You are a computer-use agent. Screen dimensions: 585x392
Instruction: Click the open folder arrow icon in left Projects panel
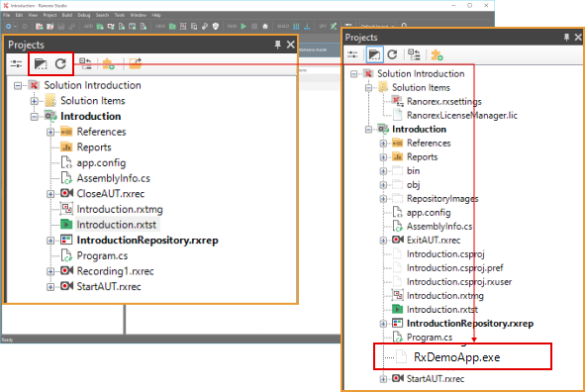(135, 63)
